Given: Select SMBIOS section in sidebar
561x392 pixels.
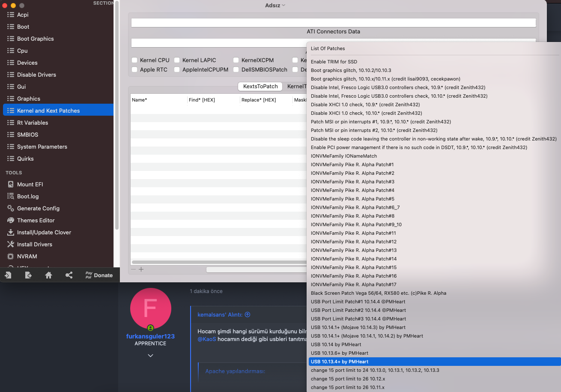Looking at the screenshot, I should [x=27, y=135].
